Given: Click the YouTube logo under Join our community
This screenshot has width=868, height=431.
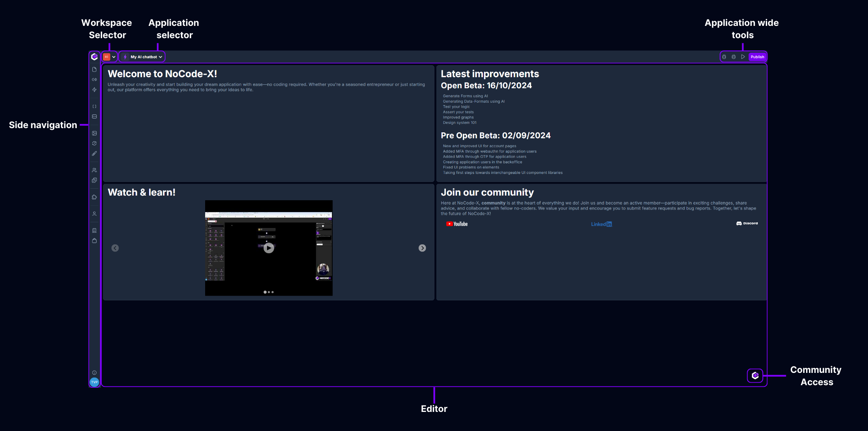Looking at the screenshot, I should pos(457,224).
